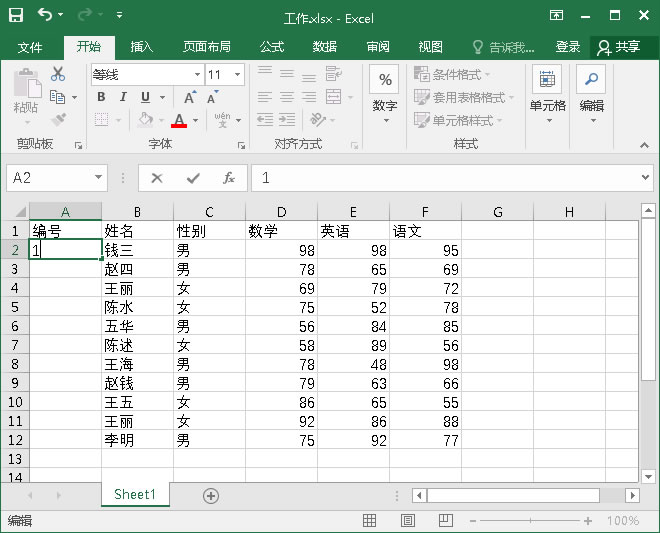Open the Underline style dropdown arrow

coord(162,98)
